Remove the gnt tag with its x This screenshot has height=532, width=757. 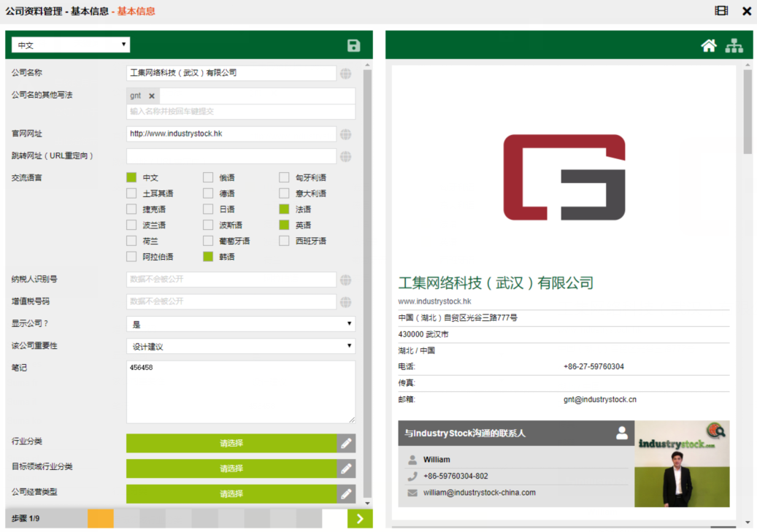(x=152, y=96)
